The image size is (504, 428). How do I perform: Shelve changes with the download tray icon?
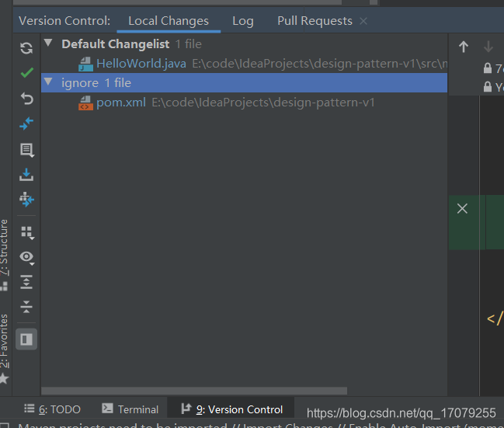point(26,175)
